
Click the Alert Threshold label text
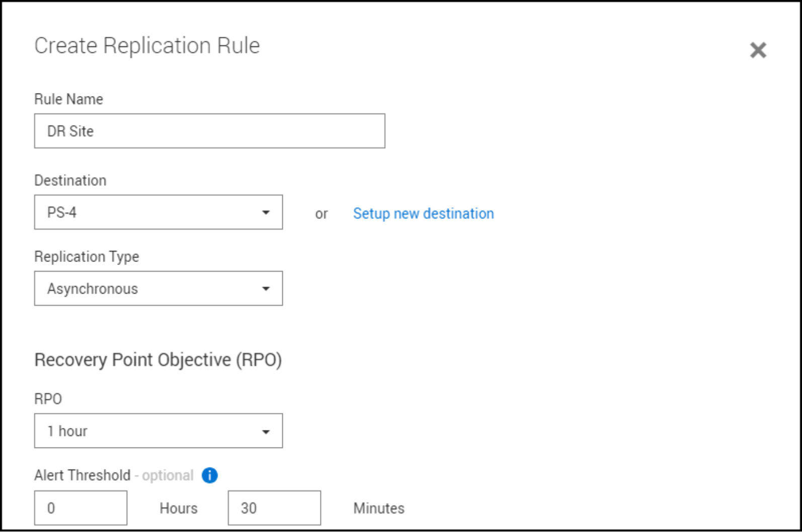point(83,475)
